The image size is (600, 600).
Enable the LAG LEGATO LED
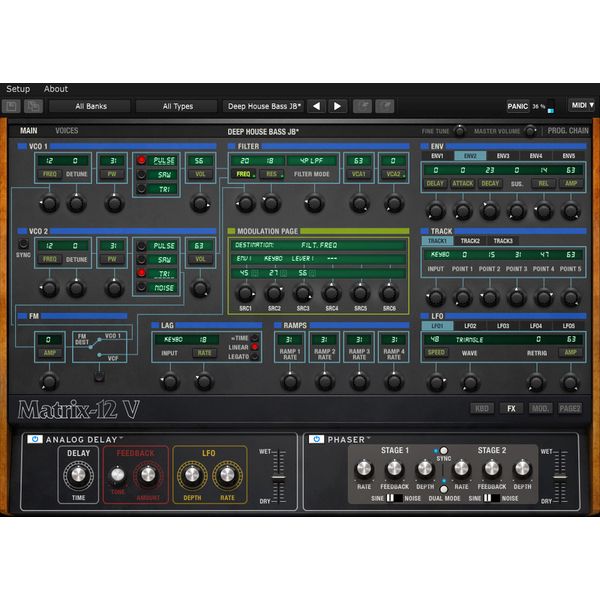click(254, 357)
